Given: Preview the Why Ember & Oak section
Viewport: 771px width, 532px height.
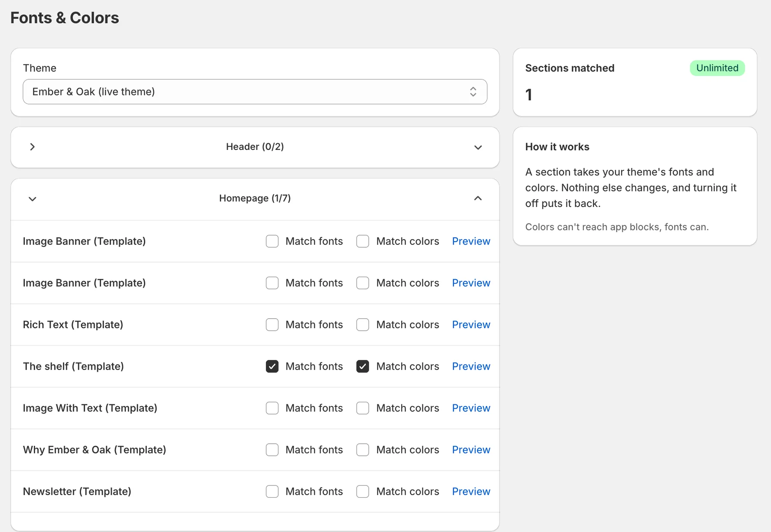Looking at the screenshot, I should coord(471,450).
